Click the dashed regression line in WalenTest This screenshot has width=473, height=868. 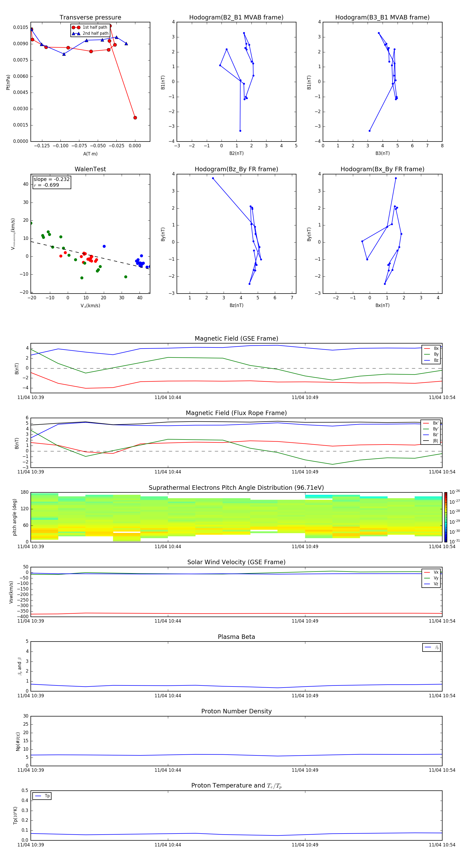pos(90,255)
